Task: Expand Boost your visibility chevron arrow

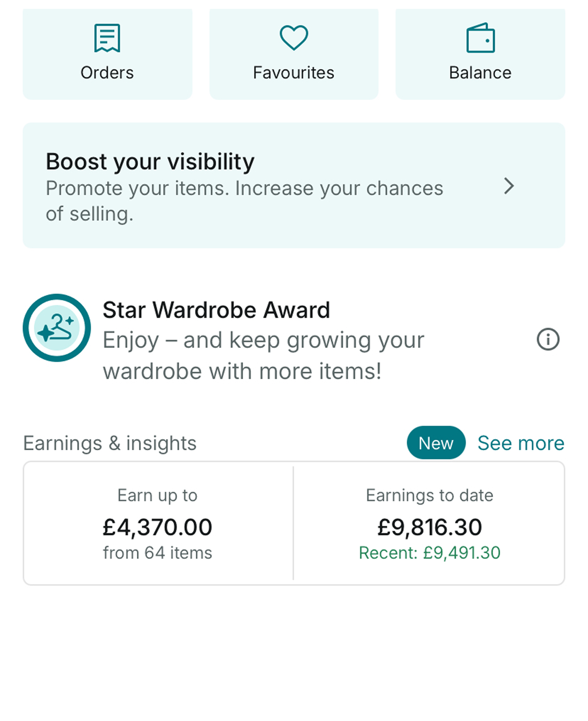Action: (509, 186)
